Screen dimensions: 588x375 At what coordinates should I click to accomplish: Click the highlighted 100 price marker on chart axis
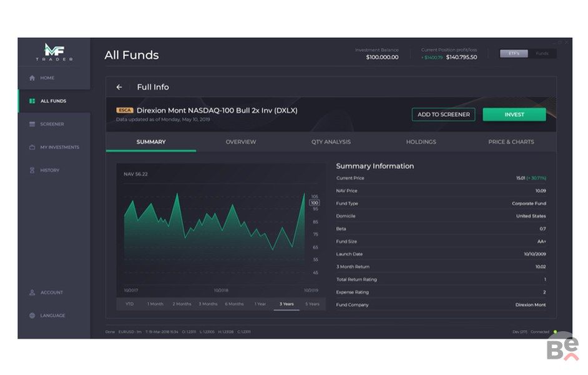314,202
